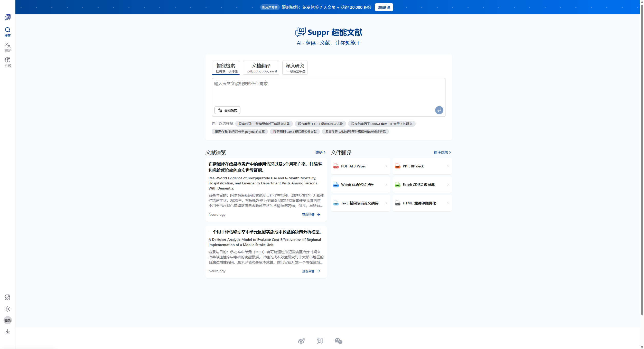This screenshot has height=349, width=644.
Task: Open the 搜索 search icon in sidebar
Action: 8,32
